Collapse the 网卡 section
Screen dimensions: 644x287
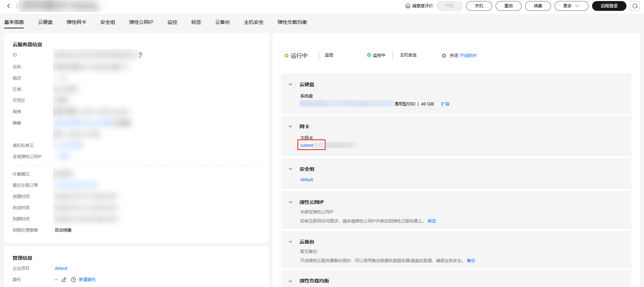point(290,127)
